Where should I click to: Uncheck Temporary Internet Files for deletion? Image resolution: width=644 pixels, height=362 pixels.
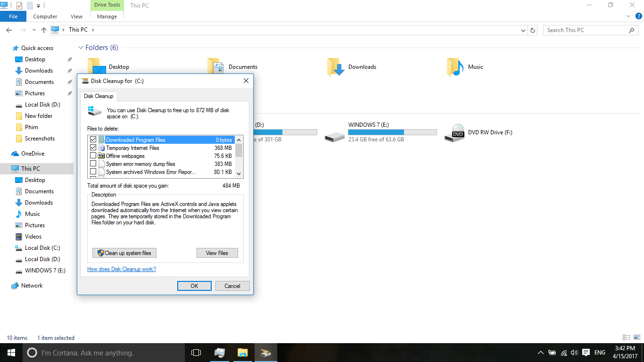(x=93, y=148)
